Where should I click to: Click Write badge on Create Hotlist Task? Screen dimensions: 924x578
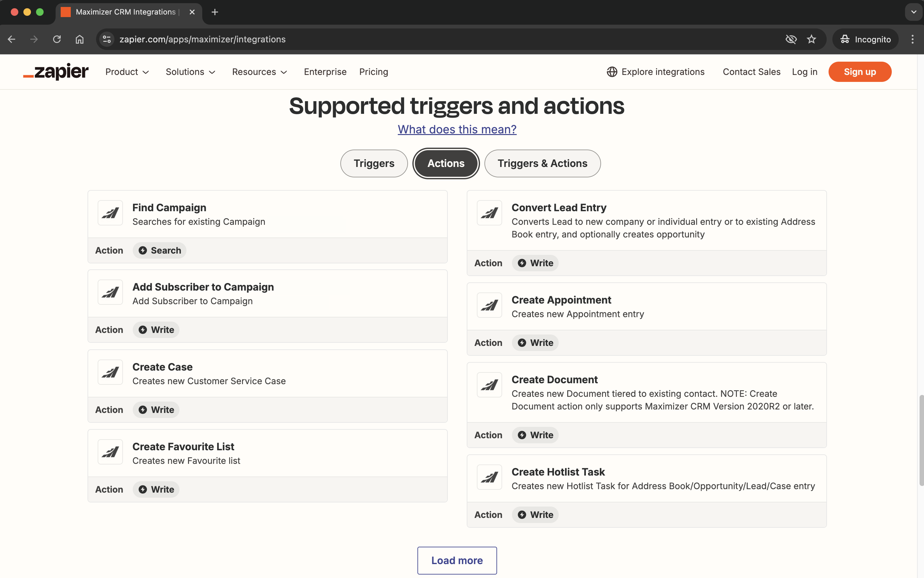[535, 514]
